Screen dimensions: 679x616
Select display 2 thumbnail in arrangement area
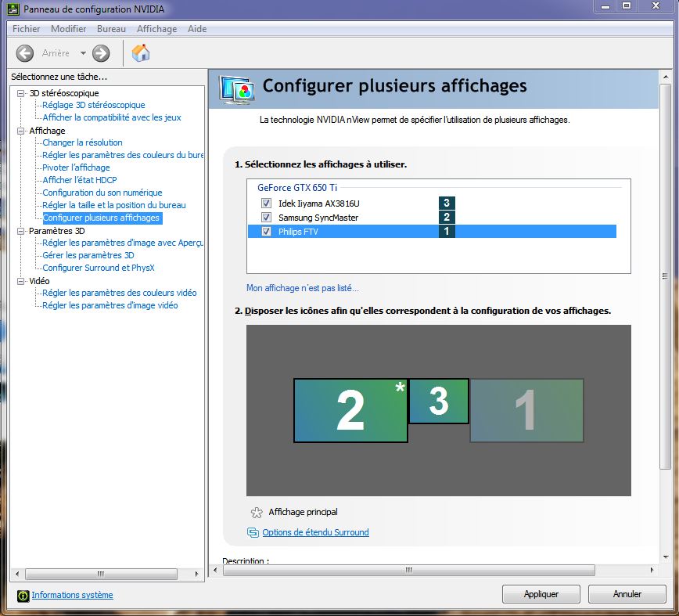pyautogui.click(x=350, y=410)
